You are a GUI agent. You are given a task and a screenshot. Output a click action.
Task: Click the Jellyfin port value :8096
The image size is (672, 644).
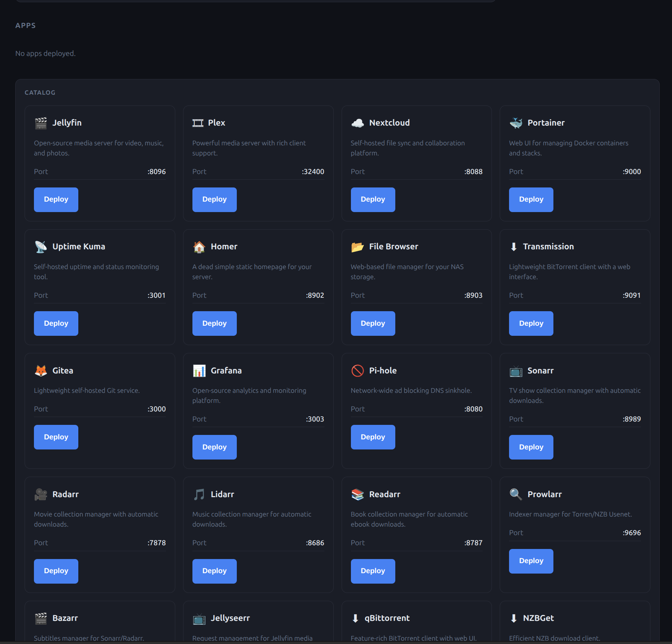(157, 172)
